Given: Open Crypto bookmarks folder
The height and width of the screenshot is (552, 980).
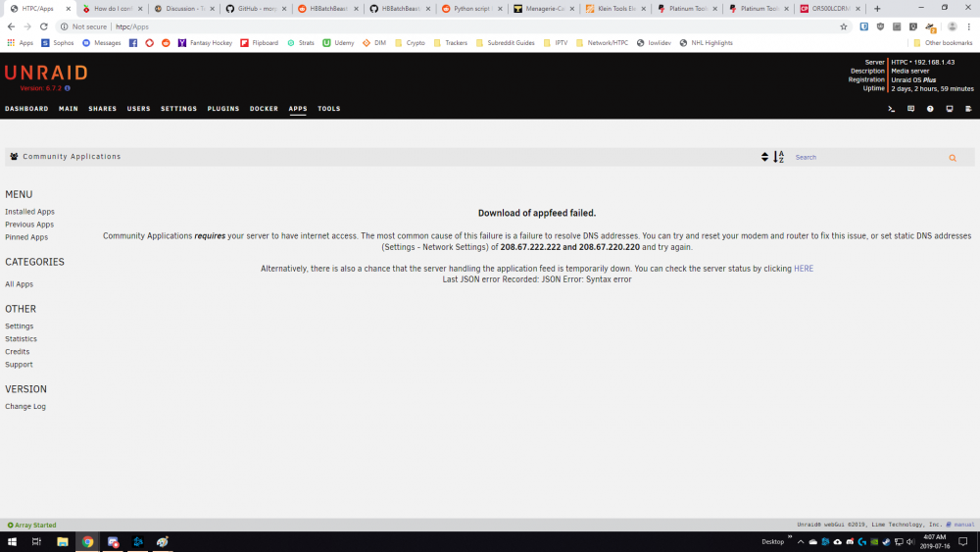Looking at the screenshot, I should tap(410, 43).
